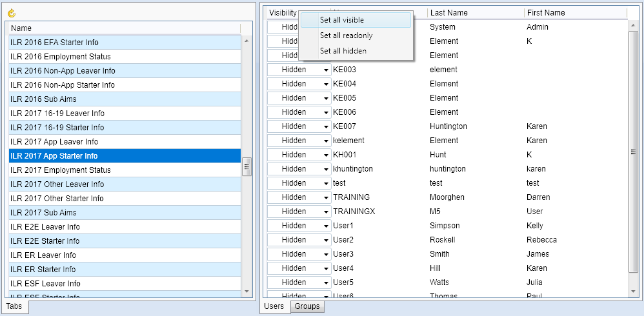Select 'ILR 2017 Sub Aims' in list
This screenshot has width=644, height=316.
[x=43, y=213]
